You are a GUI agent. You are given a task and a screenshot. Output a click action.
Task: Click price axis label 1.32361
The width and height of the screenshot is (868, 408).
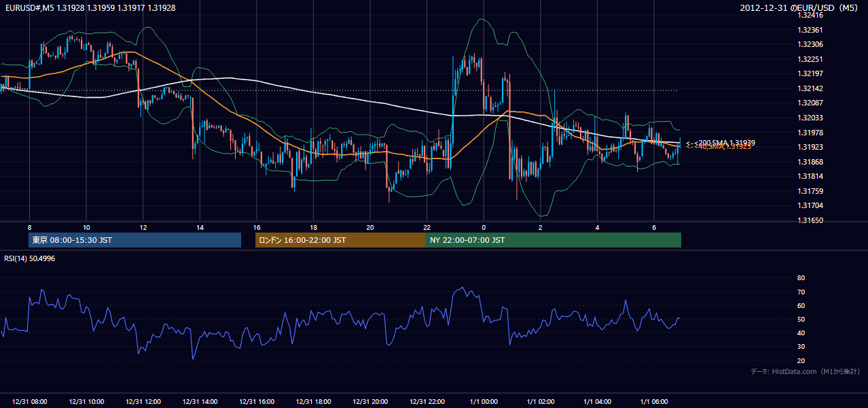pos(810,30)
